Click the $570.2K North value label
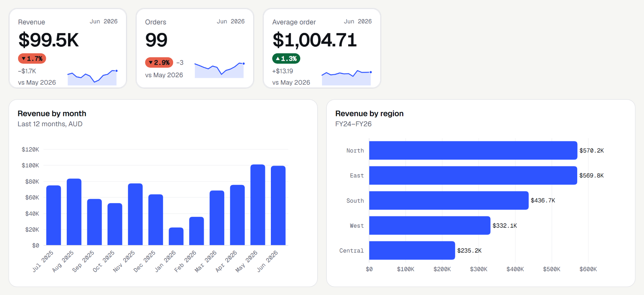 [592, 151]
